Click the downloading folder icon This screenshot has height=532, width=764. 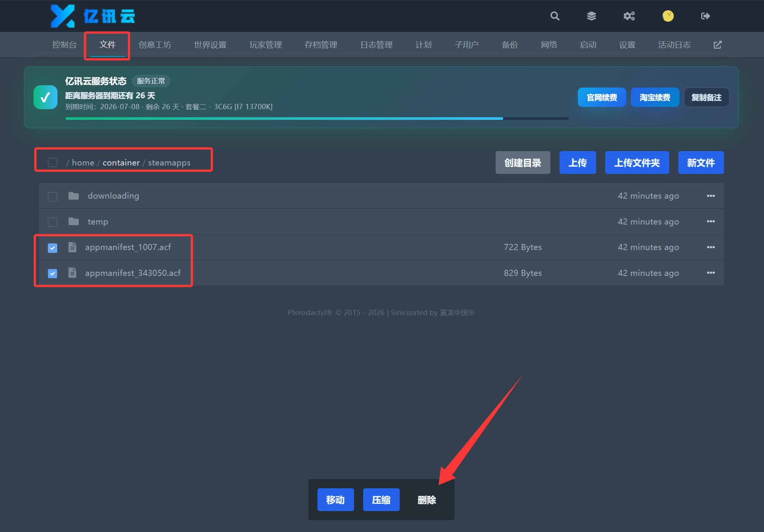point(73,196)
